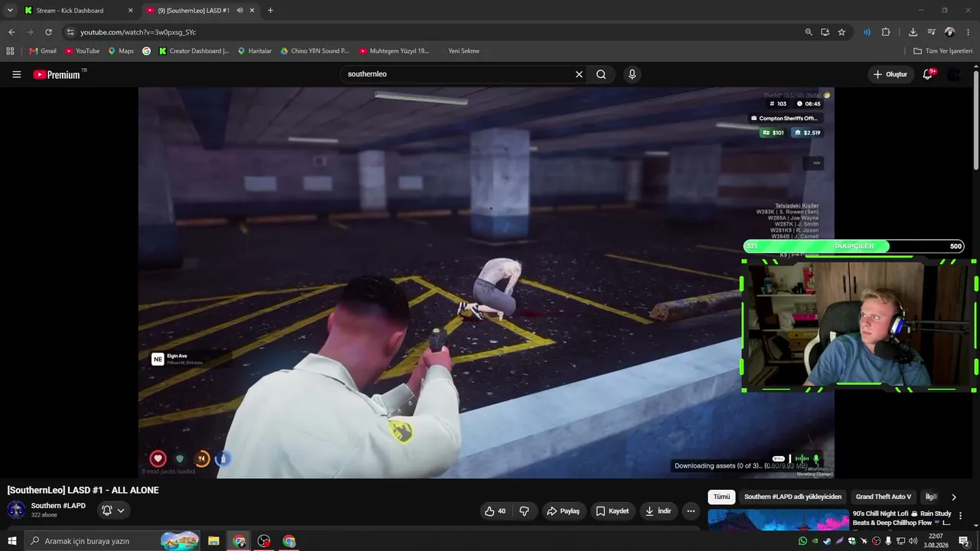
Task: Open the Chrome three-dot menu
Action: [x=968, y=32]
